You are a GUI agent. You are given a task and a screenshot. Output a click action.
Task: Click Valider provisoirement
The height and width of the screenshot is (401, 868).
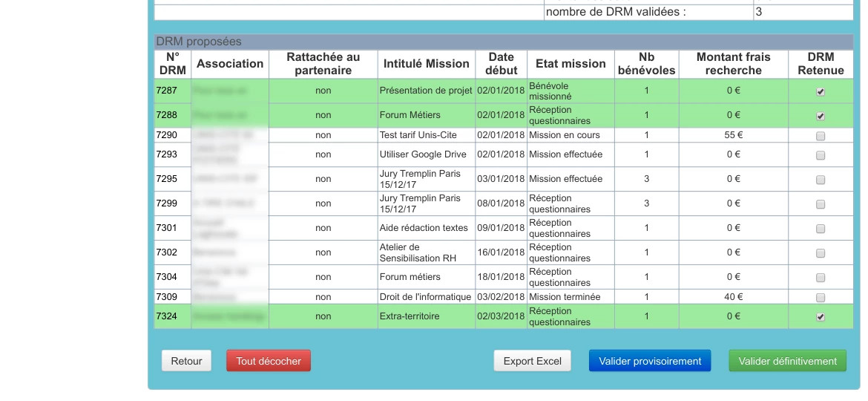click(650, 362)
